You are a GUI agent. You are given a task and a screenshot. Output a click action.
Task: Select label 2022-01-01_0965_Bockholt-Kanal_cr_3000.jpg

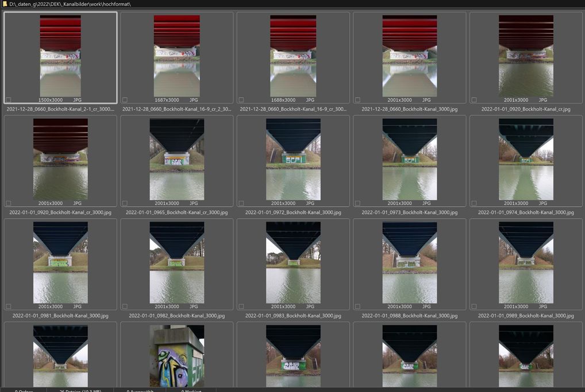click(x=177, y=212)
